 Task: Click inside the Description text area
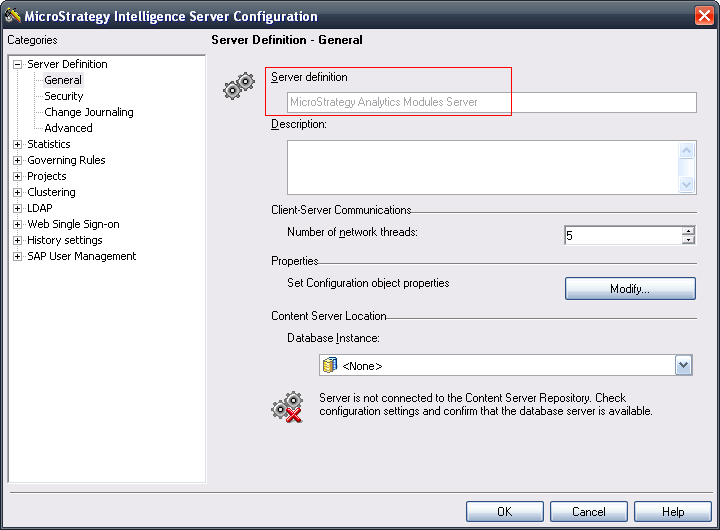[481, 167]
